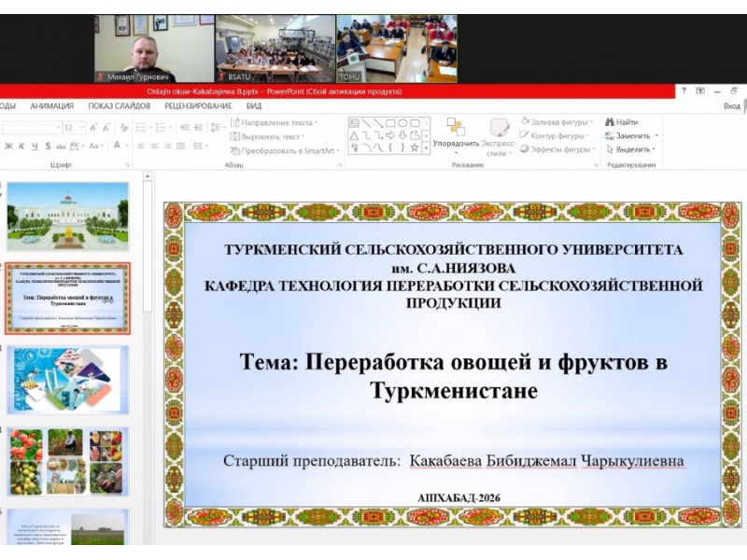Click the PowerPoint help question mark

click(684, 91)
